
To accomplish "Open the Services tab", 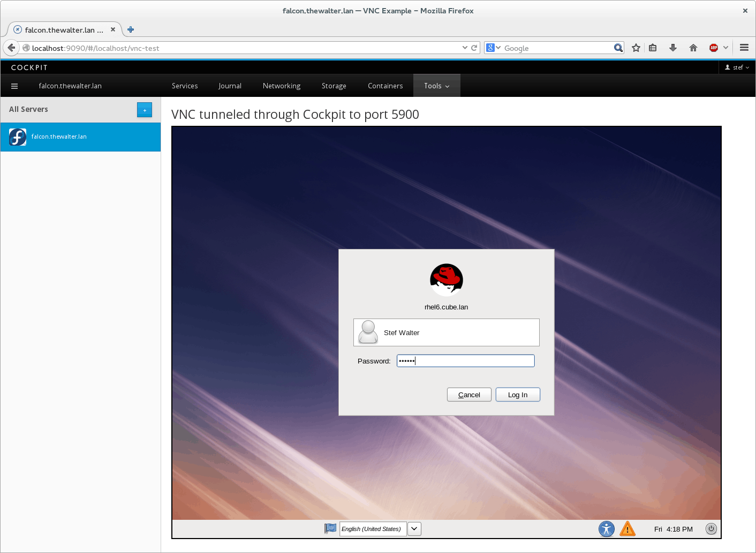I will click(x=185, y=86).
